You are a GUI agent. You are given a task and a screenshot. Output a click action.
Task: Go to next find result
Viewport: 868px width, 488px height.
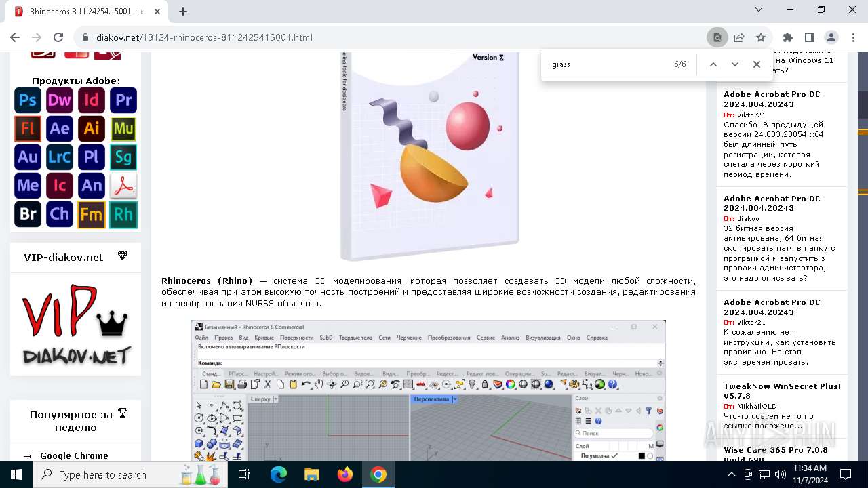pyautogui.click(x=735, y=64)
